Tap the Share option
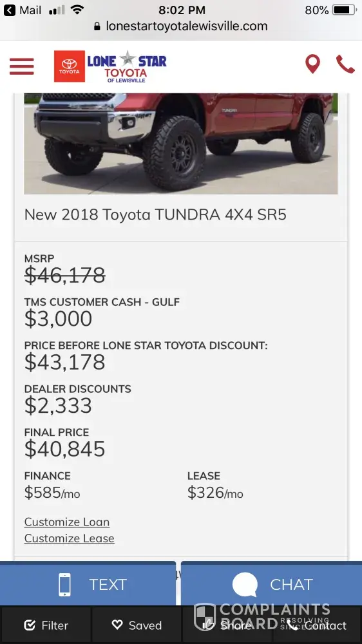 point(227,625)
